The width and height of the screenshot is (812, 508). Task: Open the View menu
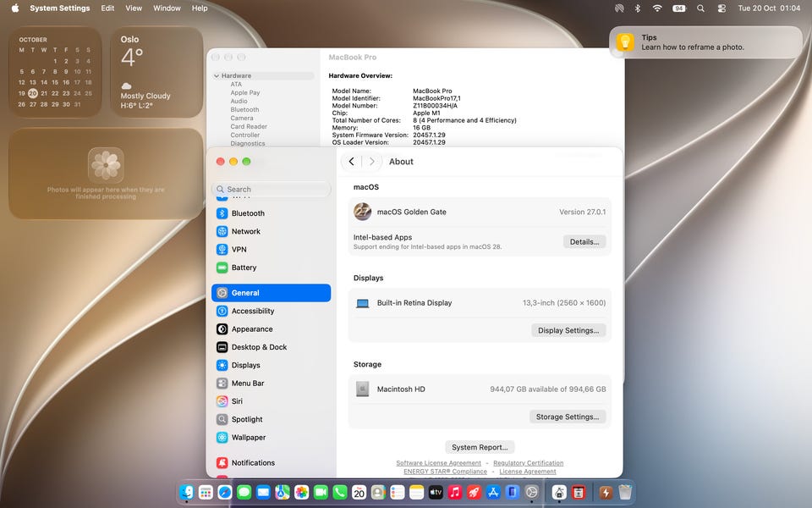[x=134, y=8]
